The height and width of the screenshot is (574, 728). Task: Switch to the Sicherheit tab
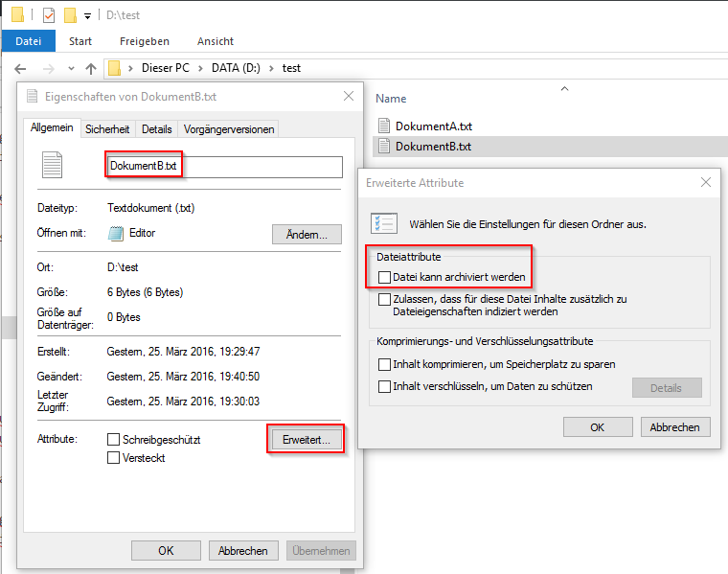(107, 129)
